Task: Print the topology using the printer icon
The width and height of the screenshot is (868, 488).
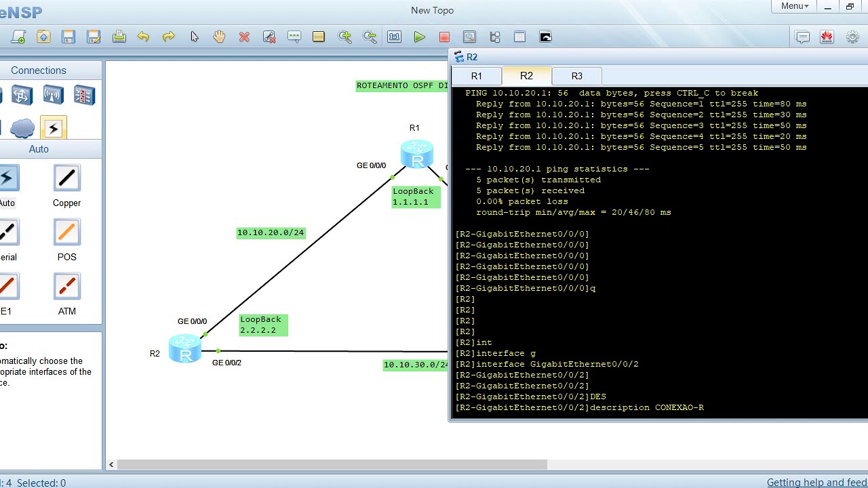Action: (x=119, y=37)
